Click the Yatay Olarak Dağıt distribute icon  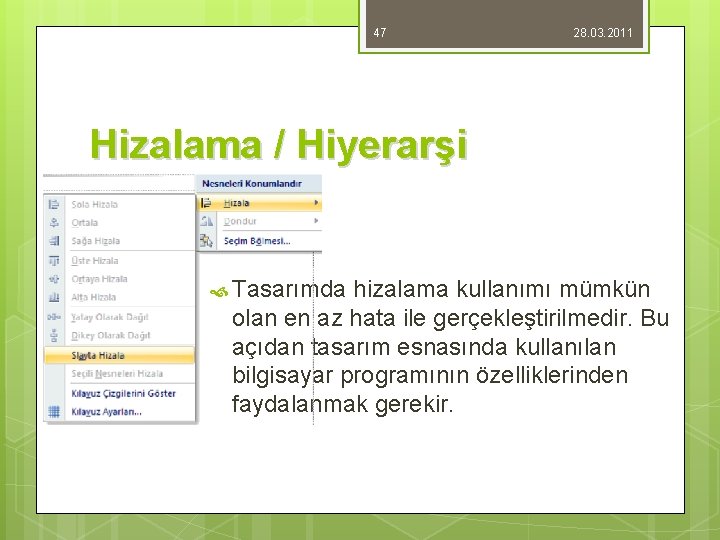coord(54,317)
